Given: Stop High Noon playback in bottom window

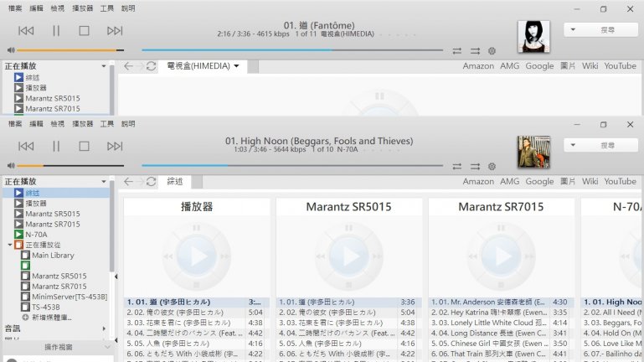Looking at the screenshot, I should [85, 147].
